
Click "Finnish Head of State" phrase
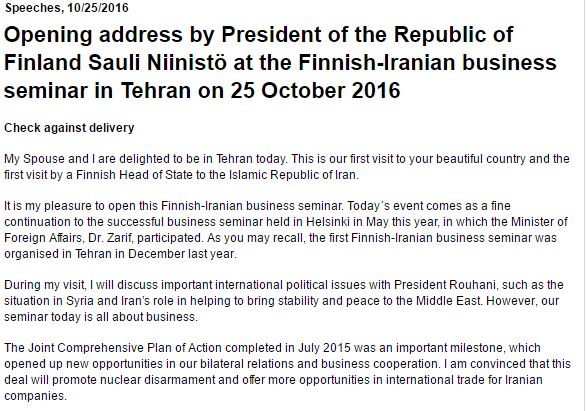click(134, 175)
